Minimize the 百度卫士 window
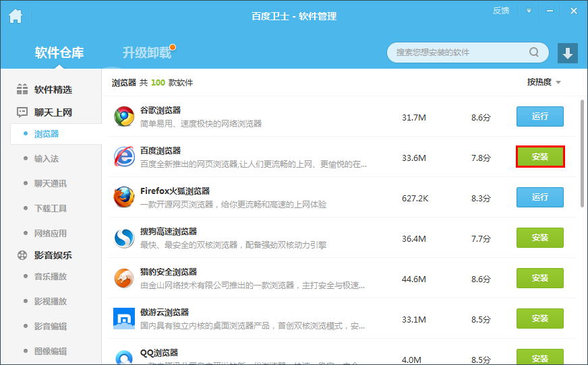This screenshot has width=588, height=365. point(550,11)
